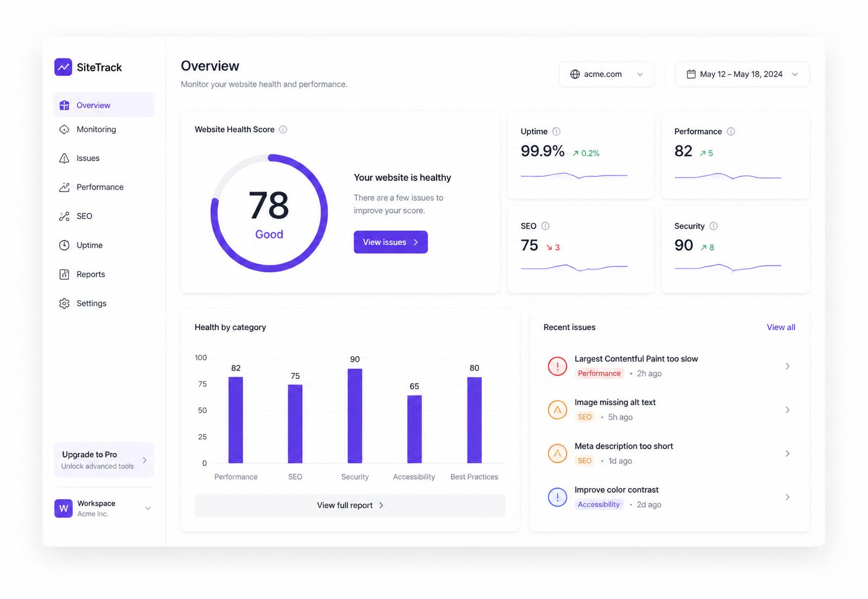Click the Security bar showing 90
Viewport: 868px width, 599px height.
point(355,416)
